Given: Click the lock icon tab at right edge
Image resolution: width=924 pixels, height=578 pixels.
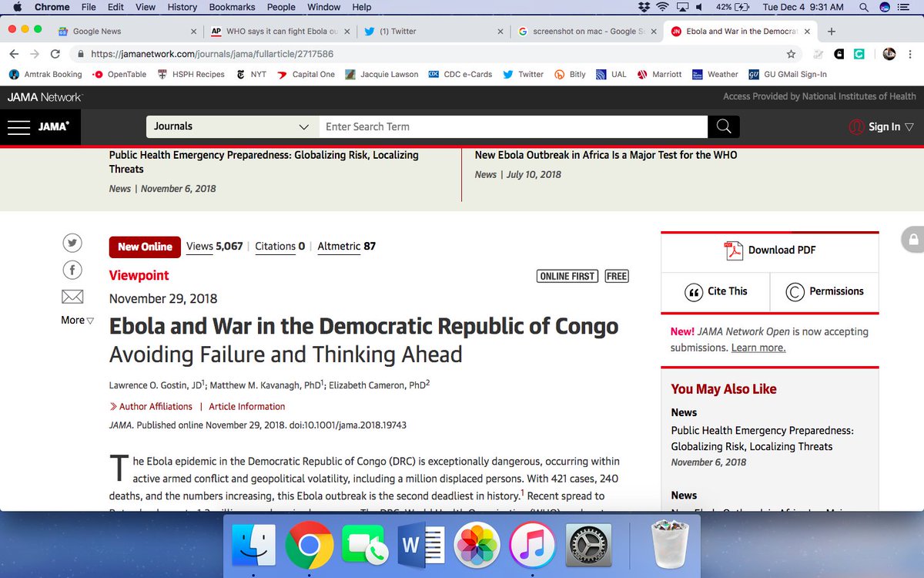Looking at the screenshot, I should (x=912, y=240).
